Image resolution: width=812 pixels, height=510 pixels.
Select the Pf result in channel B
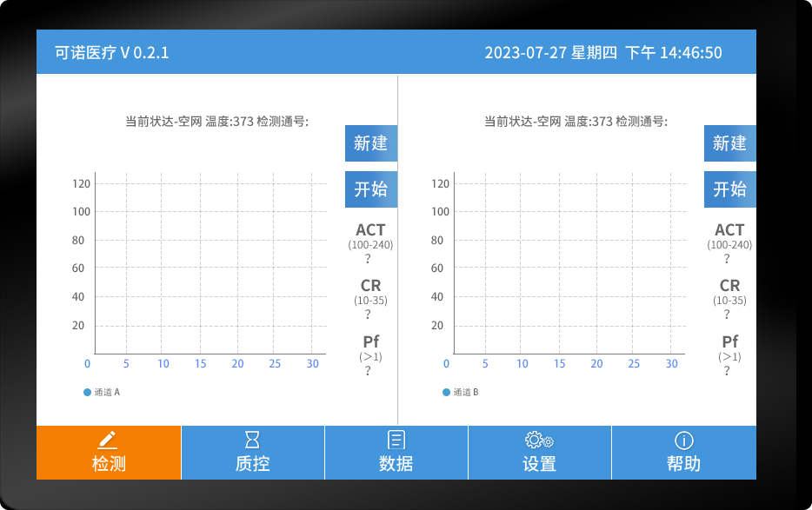(x=729, y=342)
